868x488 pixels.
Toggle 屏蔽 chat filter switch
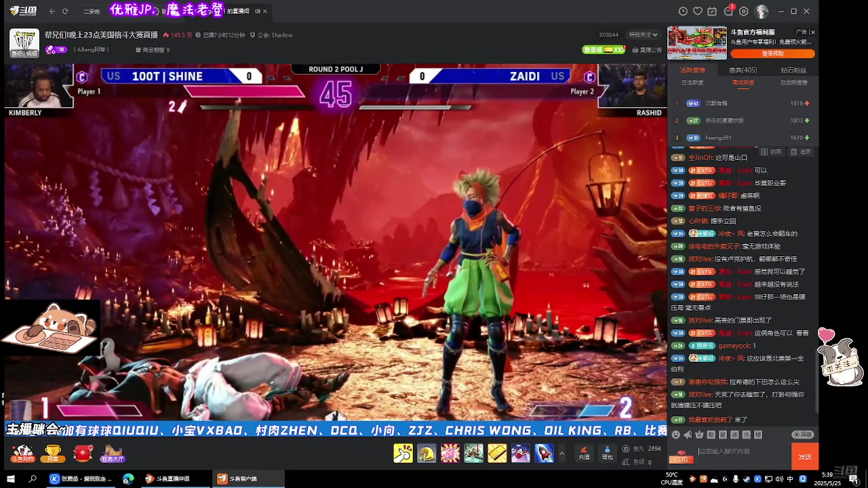click(802, 434)
